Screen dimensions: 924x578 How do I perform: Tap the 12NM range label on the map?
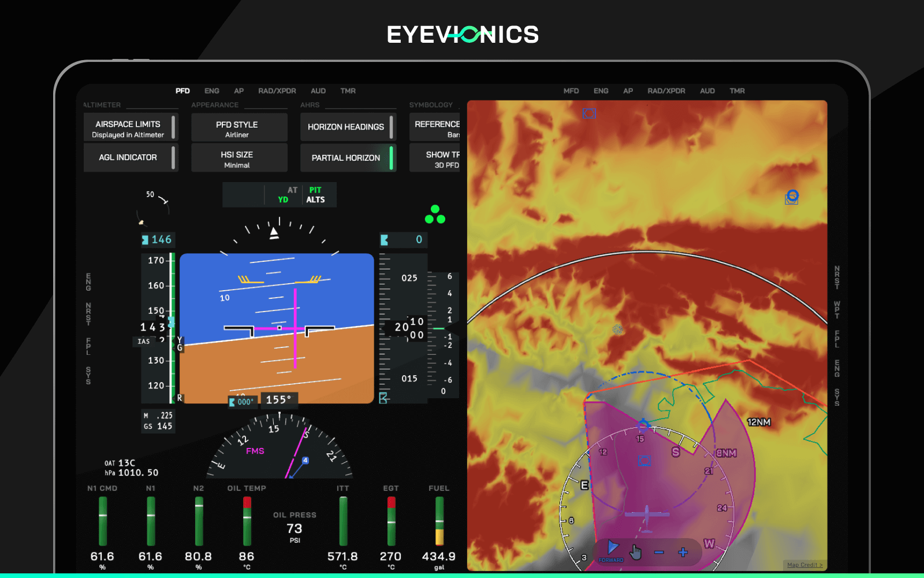(759, 423)
